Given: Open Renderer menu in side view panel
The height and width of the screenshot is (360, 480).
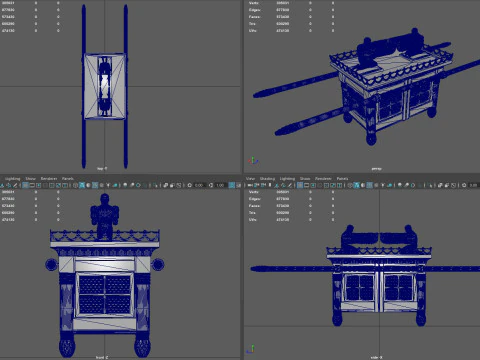Looking at the screenshot, I should (323, 178).
